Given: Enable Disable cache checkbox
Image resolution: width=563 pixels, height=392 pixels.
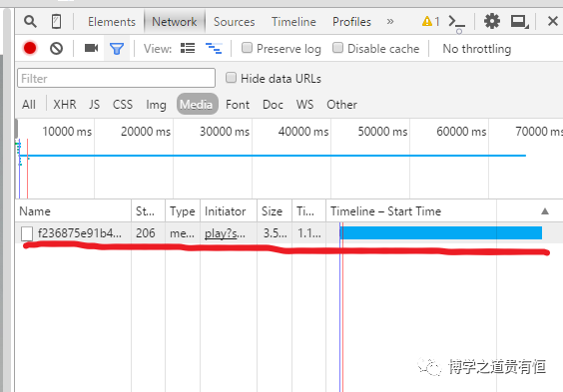Looking at the screenshot, I should 337,48.
